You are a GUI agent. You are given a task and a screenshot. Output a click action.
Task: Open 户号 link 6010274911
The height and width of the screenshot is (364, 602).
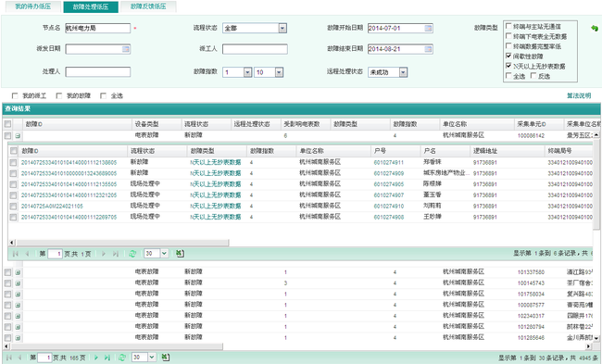point(389,163)
